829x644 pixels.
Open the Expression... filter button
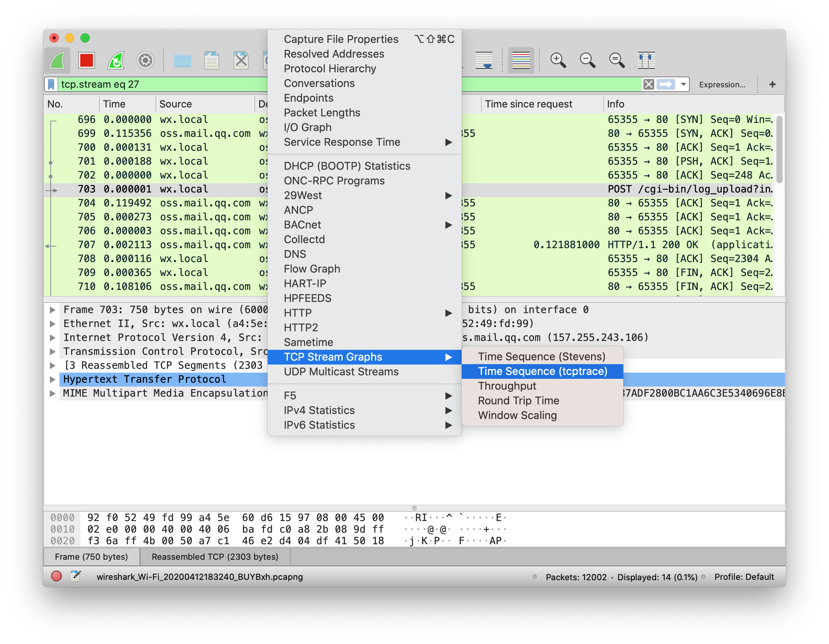pyautogui.click(x=722, y=85)
